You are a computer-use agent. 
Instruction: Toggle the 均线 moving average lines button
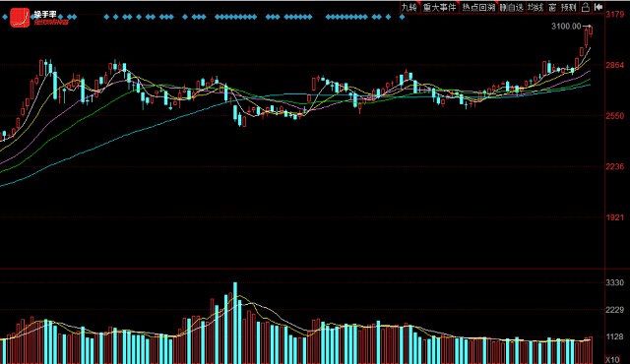[535, 7]
